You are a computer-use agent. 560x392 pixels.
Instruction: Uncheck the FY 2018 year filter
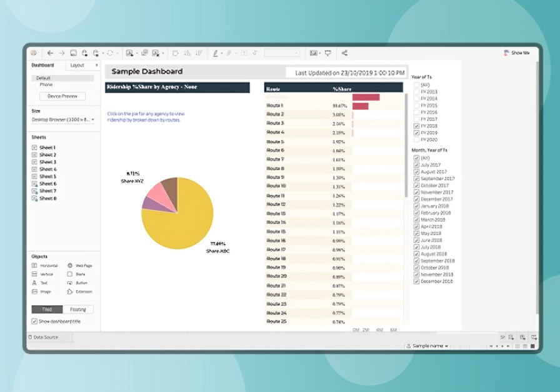[x=417, y=126]
